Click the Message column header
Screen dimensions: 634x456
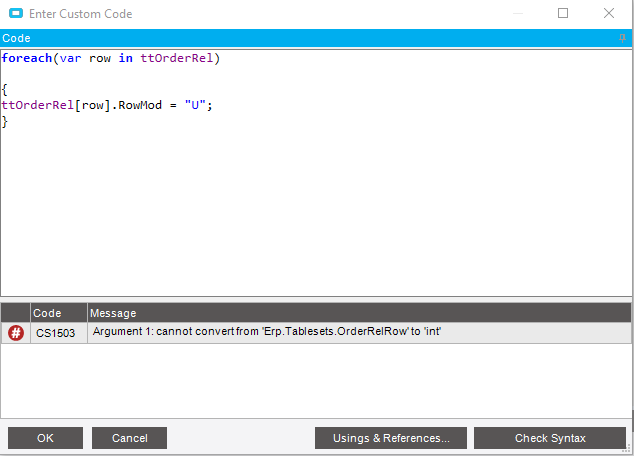[359, 313]
